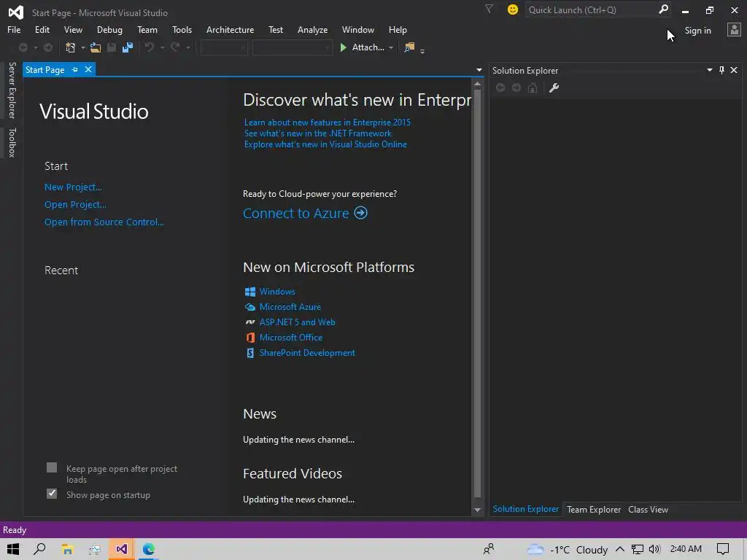Image resolution: width=747 pixels, height=560 pixels.
Task: Click the Quick Launch search magnifier icon
Action: click(663, 9)
